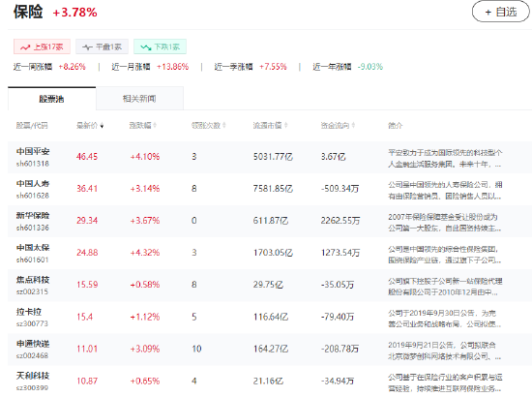Click stock code sz002315
532x397 pixels.
(32, 291)
